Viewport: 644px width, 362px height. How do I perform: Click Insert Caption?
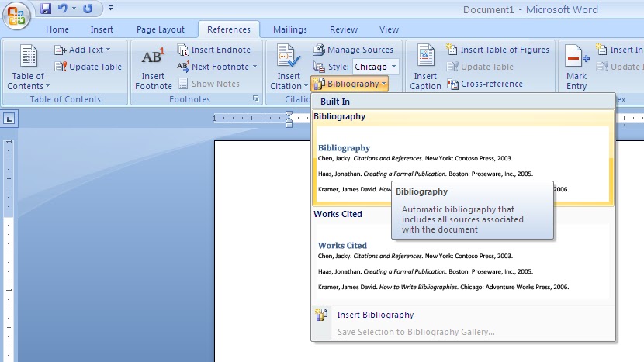click(425, 67)
